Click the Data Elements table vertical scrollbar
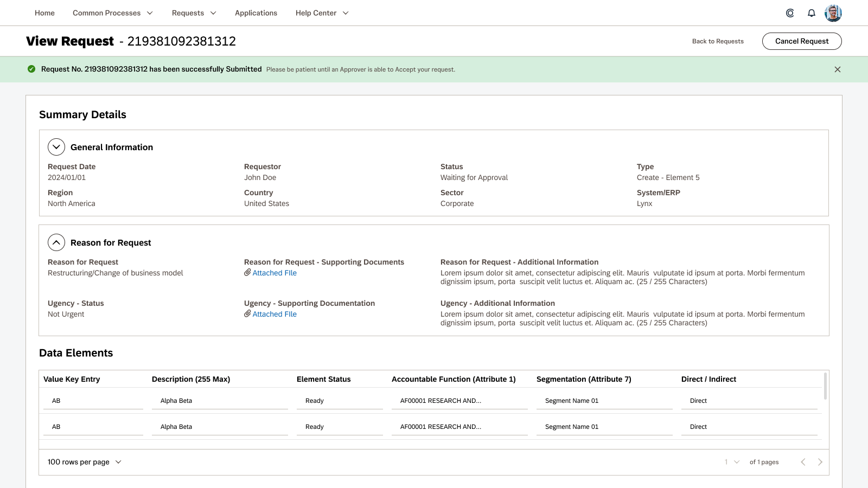 point(825,386)
